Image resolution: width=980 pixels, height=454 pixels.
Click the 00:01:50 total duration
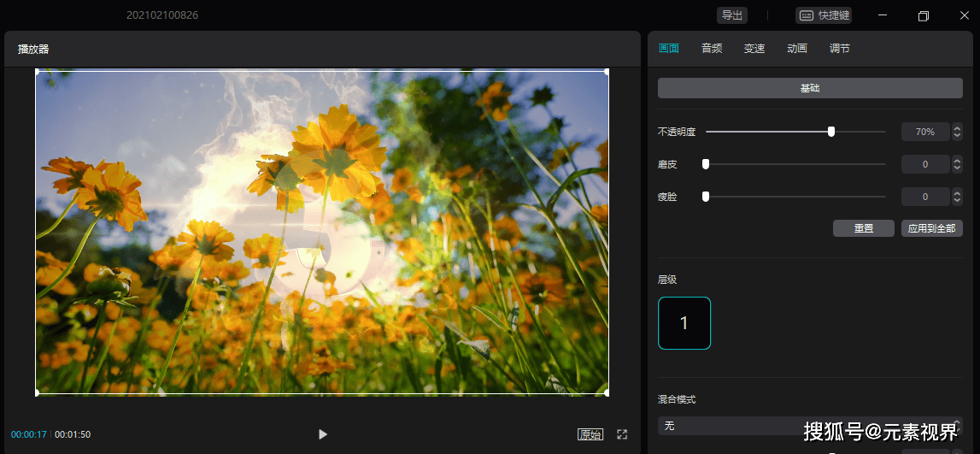click(x=73, y=434)
